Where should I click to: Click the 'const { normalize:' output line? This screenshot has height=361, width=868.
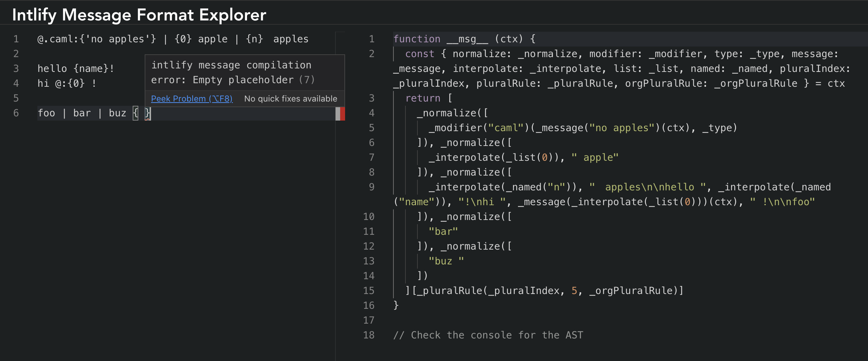[x=622, y=54]
